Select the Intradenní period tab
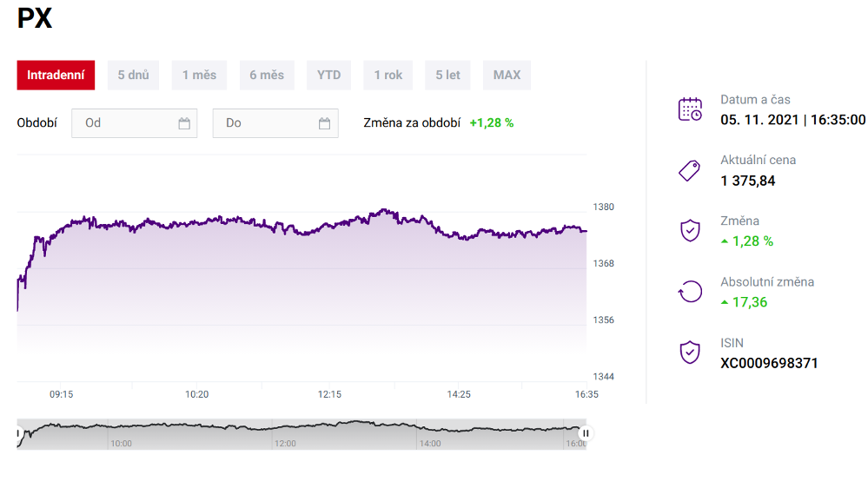This screenshot has width=868, height=488. coord(56,75)
